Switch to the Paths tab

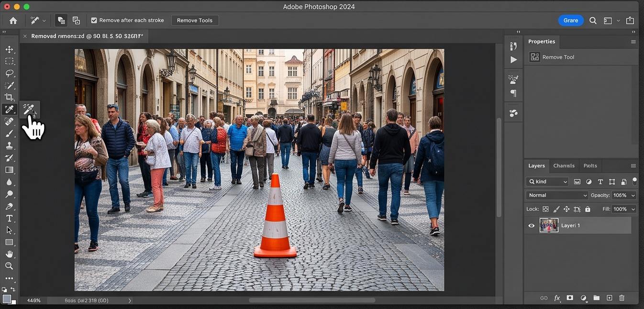pyautogui.click(x=590, y=166)
